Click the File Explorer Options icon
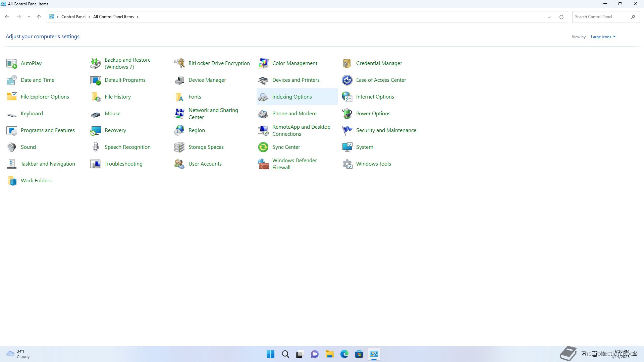 [x=12, y=97]
